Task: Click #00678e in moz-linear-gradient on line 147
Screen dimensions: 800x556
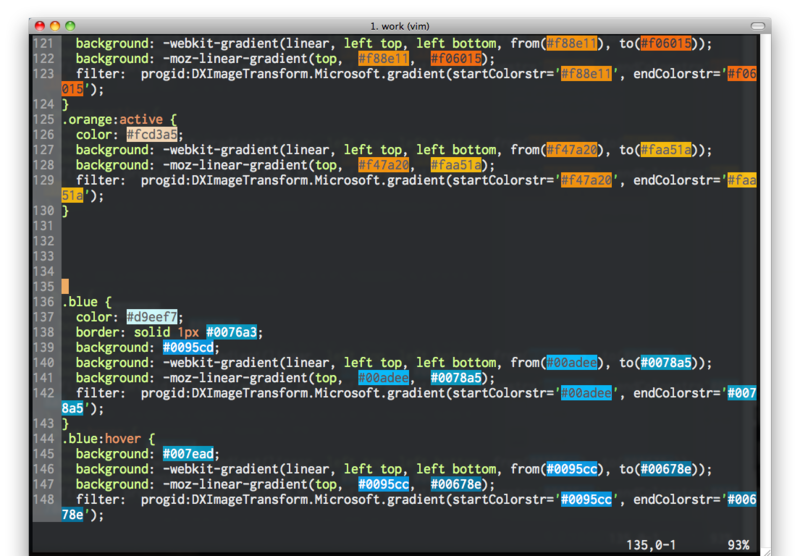Action: tap(456, 485)
